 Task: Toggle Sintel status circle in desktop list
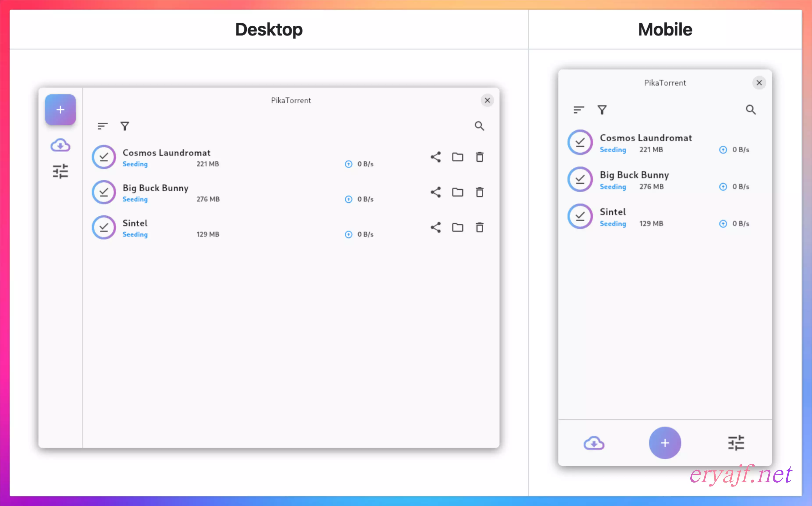[104, 228]
